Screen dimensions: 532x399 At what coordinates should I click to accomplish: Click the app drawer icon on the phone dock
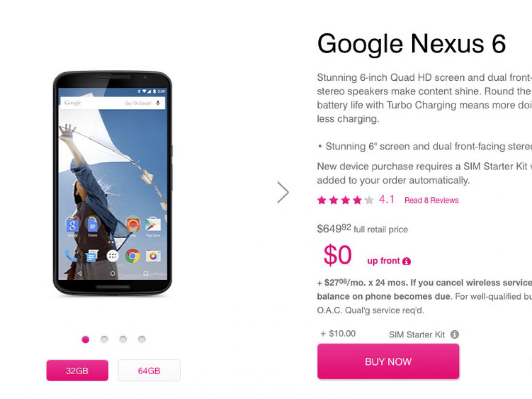[x=113, y=256]
